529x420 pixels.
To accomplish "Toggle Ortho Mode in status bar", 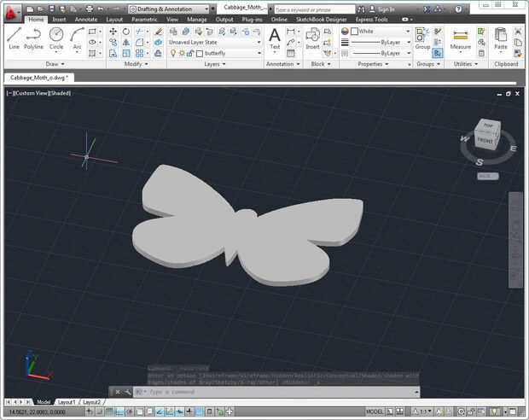I will pos(119,411).
